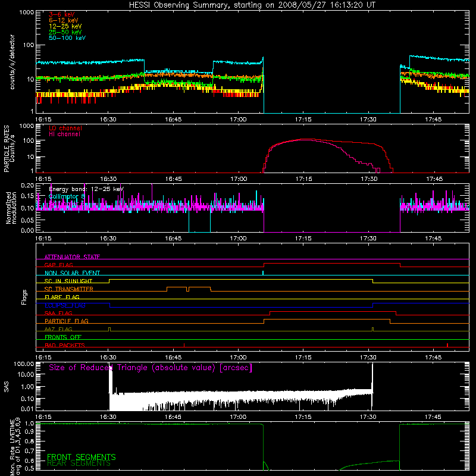476x476 pixels.
Task: Select the SAS axis label
Action: point(7,387)
